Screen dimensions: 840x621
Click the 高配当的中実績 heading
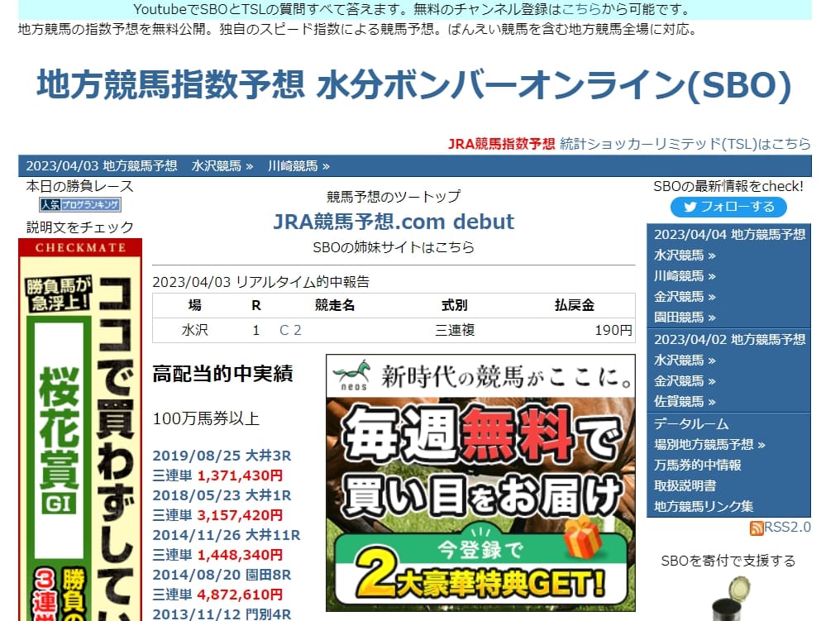[x=223, y=374]
